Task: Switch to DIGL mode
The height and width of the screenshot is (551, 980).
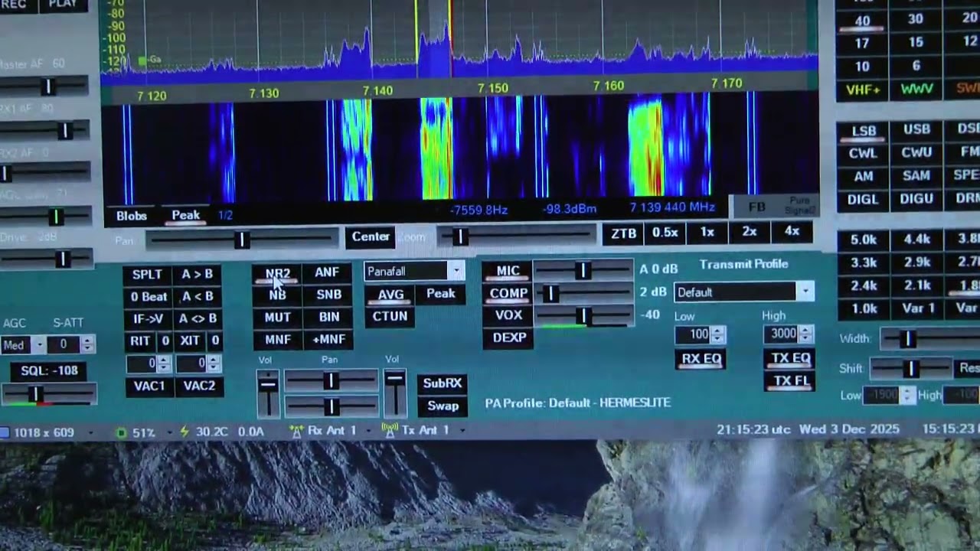Action: [863, 201]
